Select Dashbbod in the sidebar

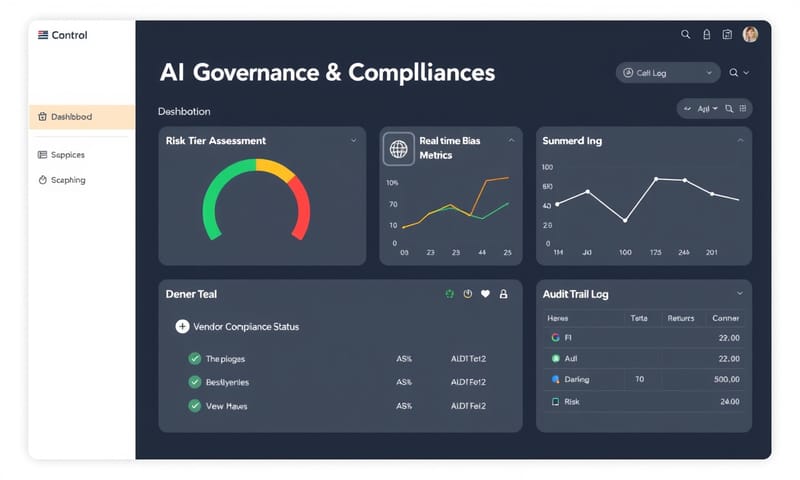(x=81, y=117)
